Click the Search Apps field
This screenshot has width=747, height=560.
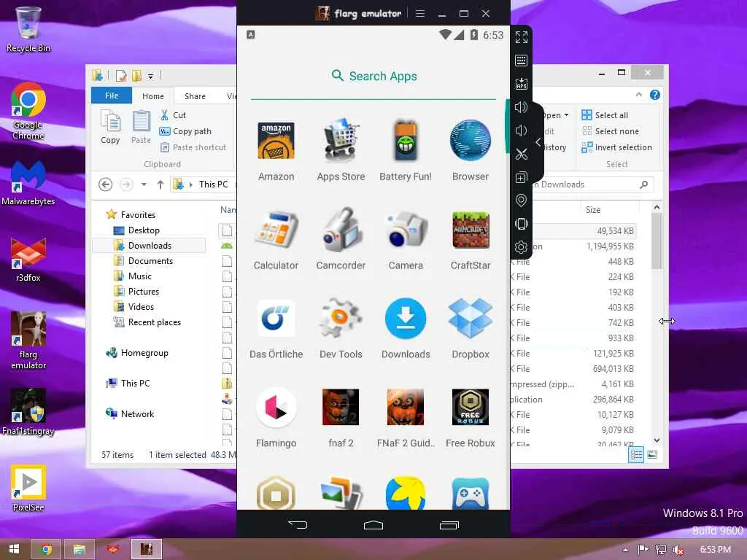tap(373, 76)
